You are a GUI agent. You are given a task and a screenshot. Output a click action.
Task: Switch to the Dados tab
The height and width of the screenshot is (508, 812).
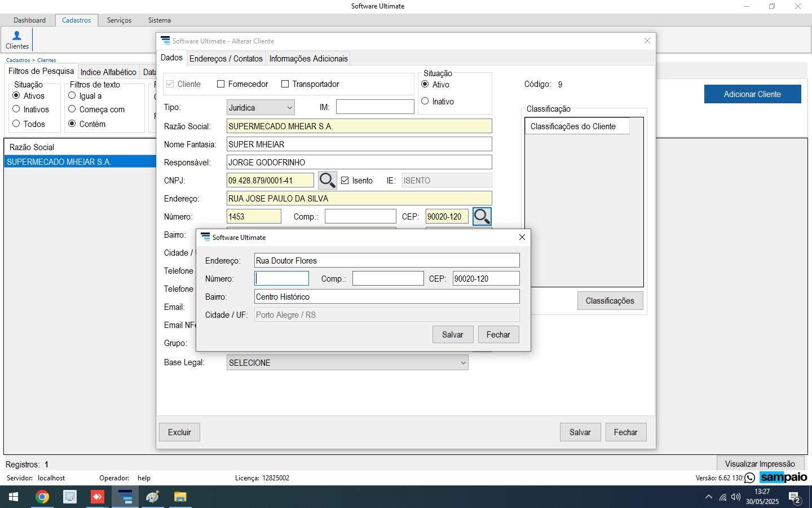[171, 58]
